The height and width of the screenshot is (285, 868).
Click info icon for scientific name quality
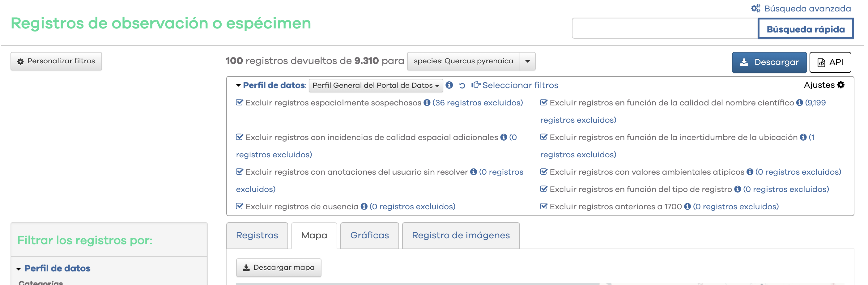pyautogui.click(x=799, y=103)
